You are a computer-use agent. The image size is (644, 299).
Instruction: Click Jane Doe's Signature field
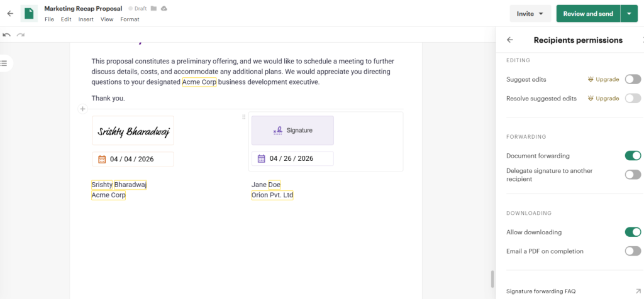292,130
